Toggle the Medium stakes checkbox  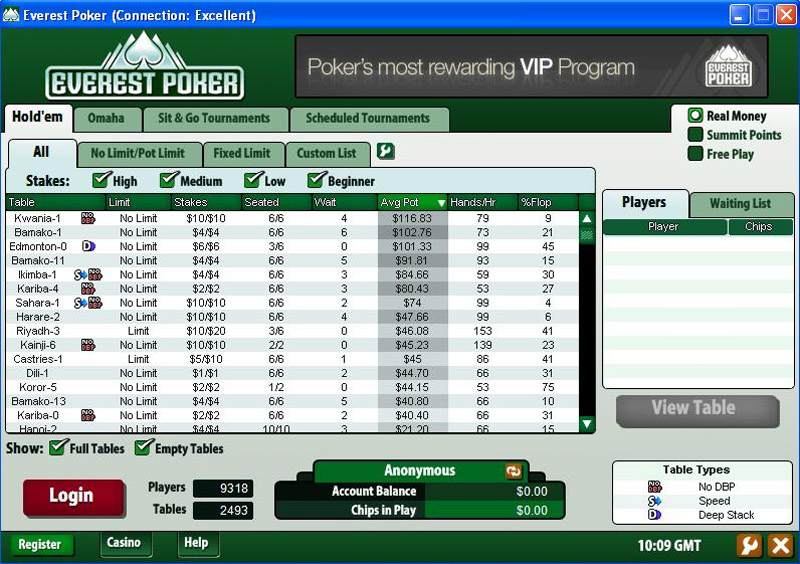[x=169, y=180]
